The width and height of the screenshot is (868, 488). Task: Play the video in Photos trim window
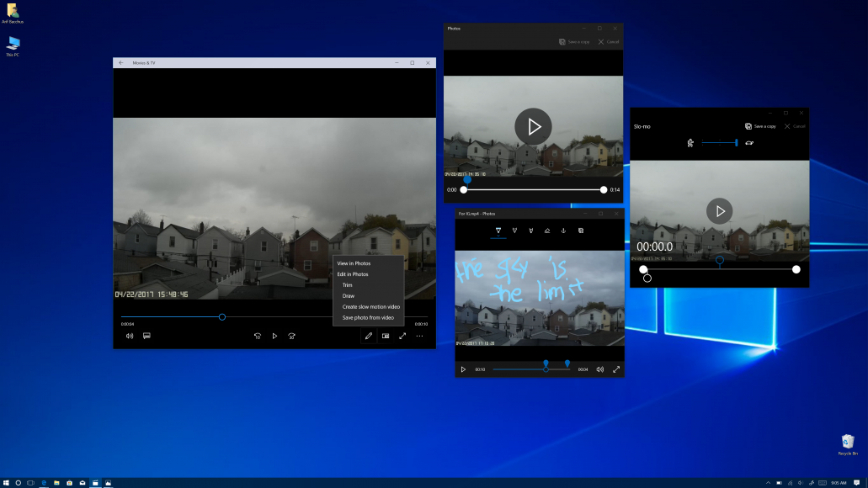point(533,127)
